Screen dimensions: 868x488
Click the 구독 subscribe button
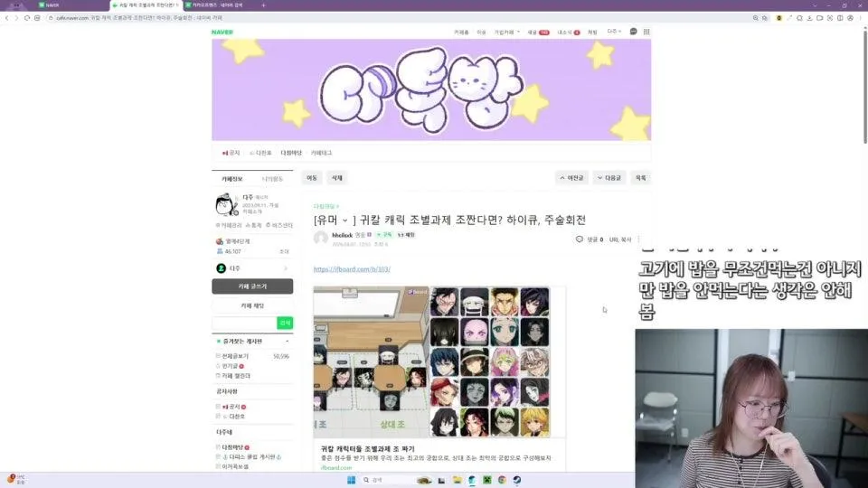pos(384,235)
